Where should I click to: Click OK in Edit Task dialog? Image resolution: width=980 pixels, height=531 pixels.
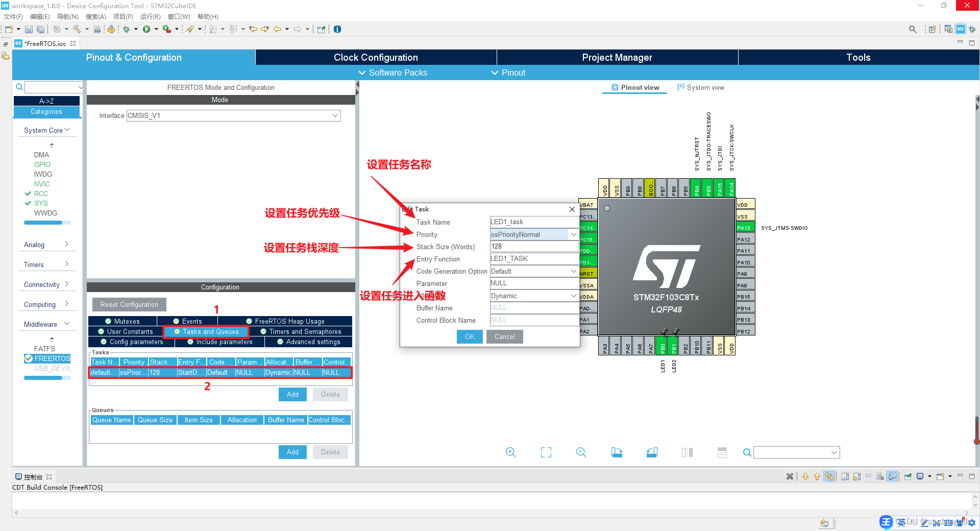[x=470, y=336]
